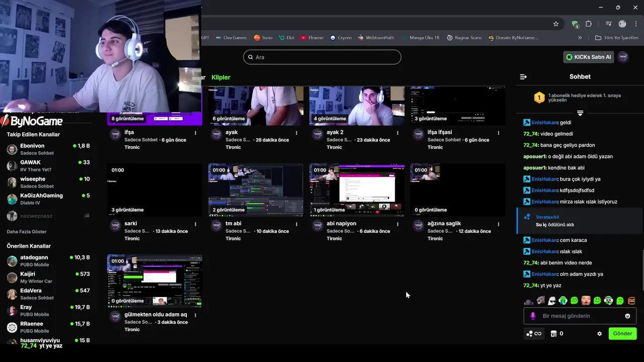
Task: Play the ayak 2 clip thumbnail
Action: pyautogui.click(x=357, y=106)
